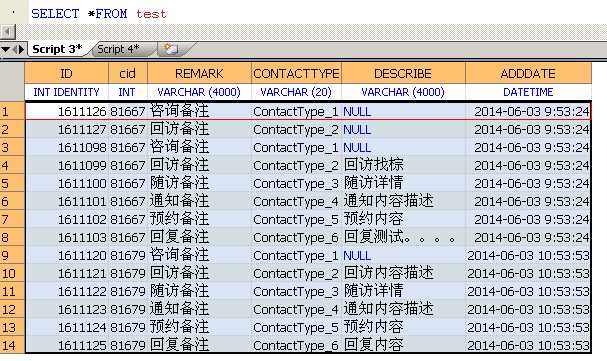The height and width of the screenshot is (361, 607).
Task: Click describe cell 回访找棕 in row 4
Action: 403,166
